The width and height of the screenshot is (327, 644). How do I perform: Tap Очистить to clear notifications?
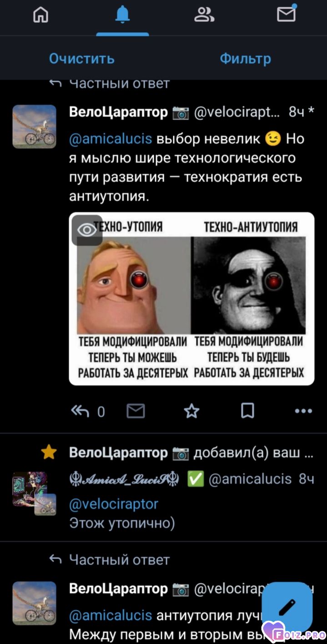pos(82,59)
